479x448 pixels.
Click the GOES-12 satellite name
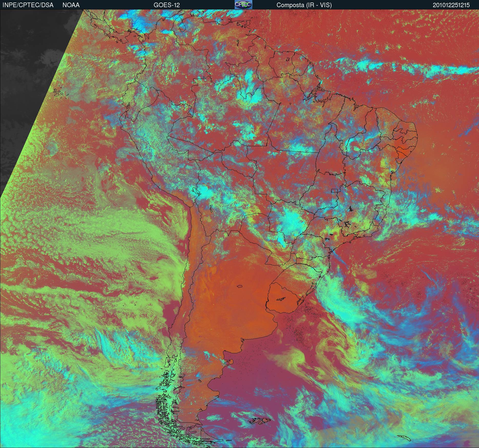click(166, 5)
